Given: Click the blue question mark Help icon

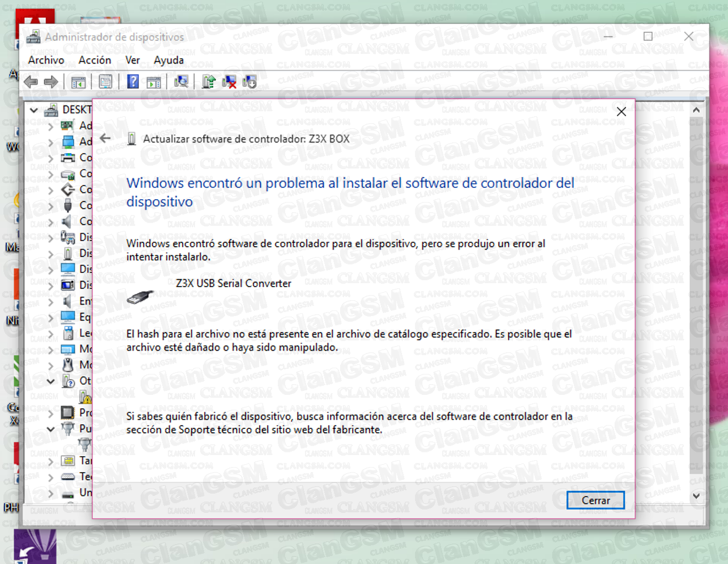Looking at the screenshot, I should point(133,82).
